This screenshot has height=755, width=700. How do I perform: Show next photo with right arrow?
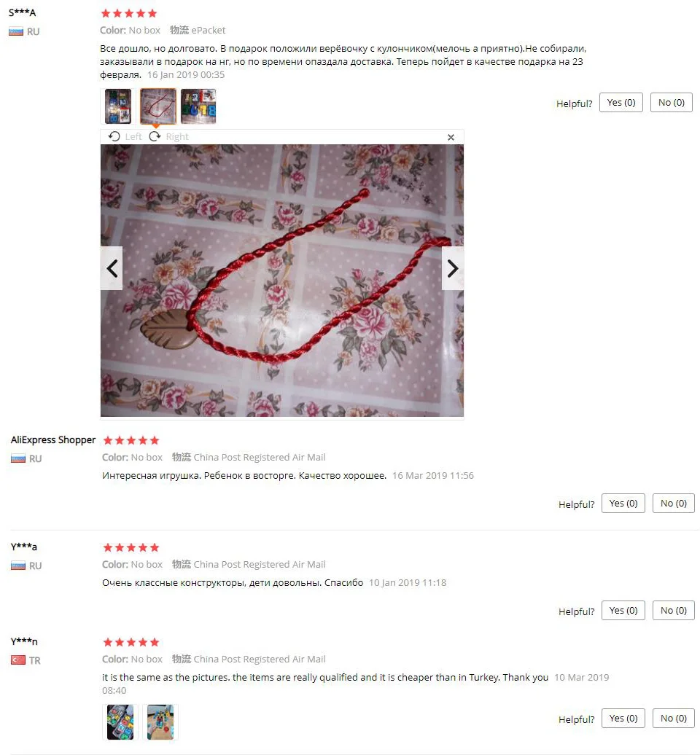tap(452, 268)
